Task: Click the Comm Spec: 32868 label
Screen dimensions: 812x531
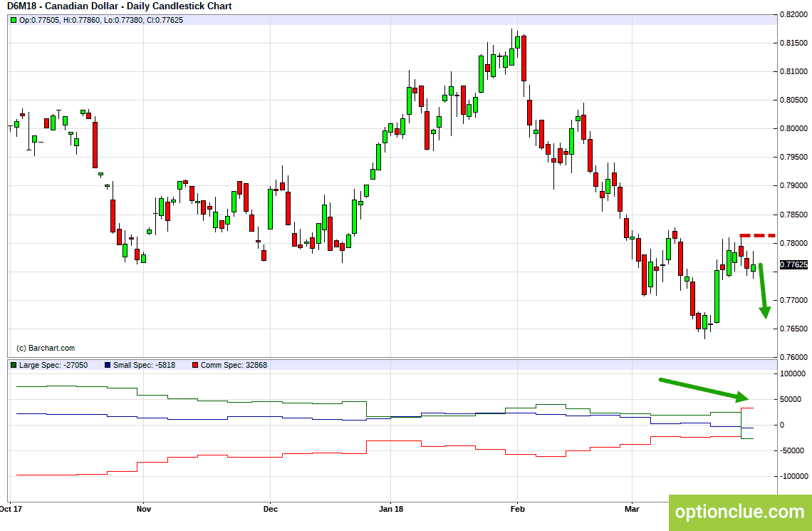Action: tap(234, 365)
